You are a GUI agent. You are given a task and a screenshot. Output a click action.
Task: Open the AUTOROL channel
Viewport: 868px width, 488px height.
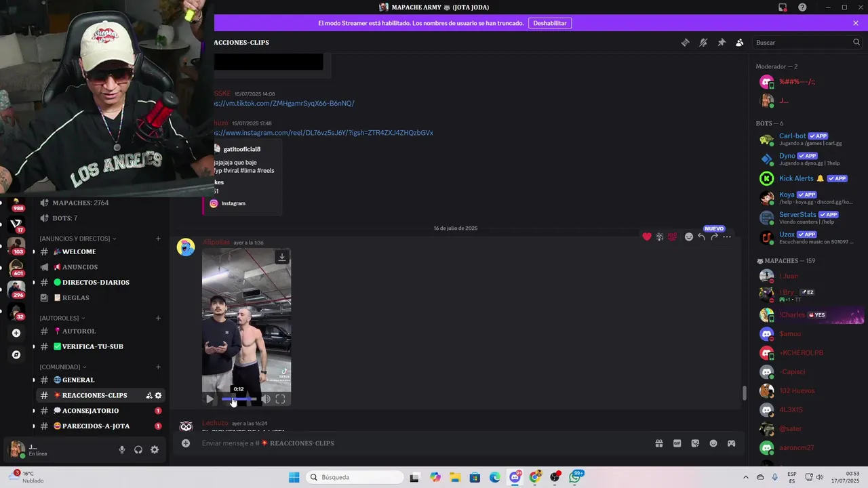pos(100,331)
